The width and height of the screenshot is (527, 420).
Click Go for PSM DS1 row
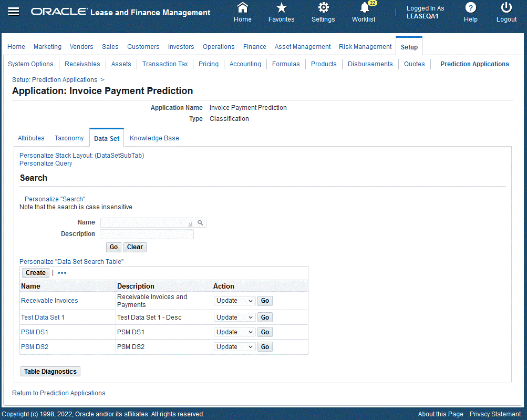tap(265, 332)
